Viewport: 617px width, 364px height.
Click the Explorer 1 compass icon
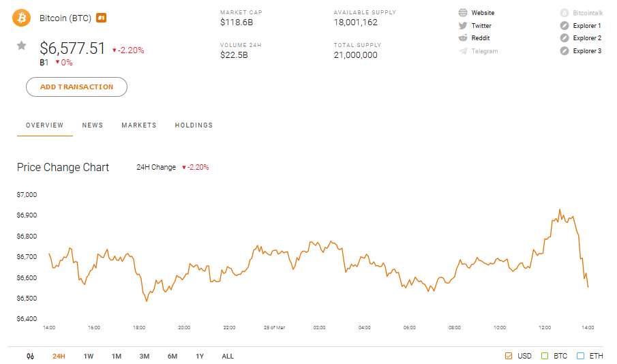pos(565,26)
